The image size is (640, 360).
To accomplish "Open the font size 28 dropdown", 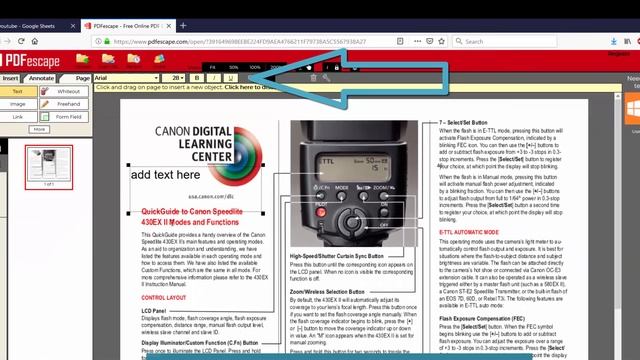I will (173, 78).
